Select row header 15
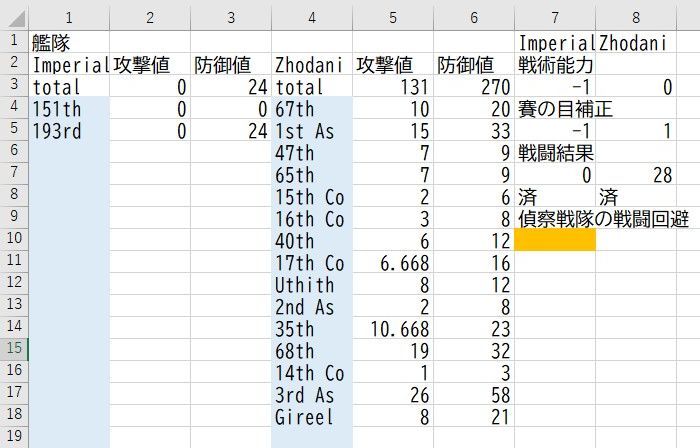 click(x=14, y=349)
